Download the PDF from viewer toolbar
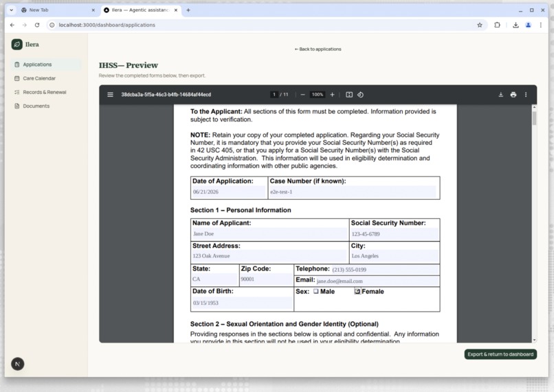The height and width of the screenshot is (392, 554). 500,95
